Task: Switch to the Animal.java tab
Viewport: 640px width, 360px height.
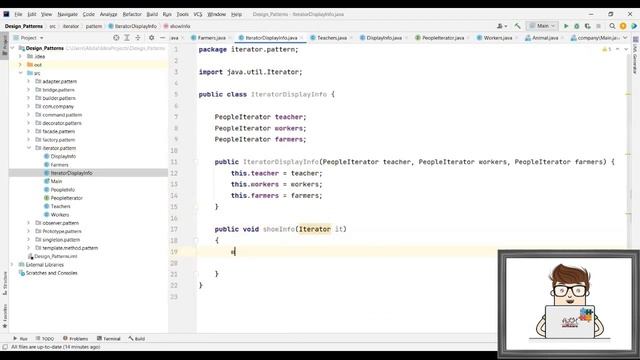Action: [545, 38]
